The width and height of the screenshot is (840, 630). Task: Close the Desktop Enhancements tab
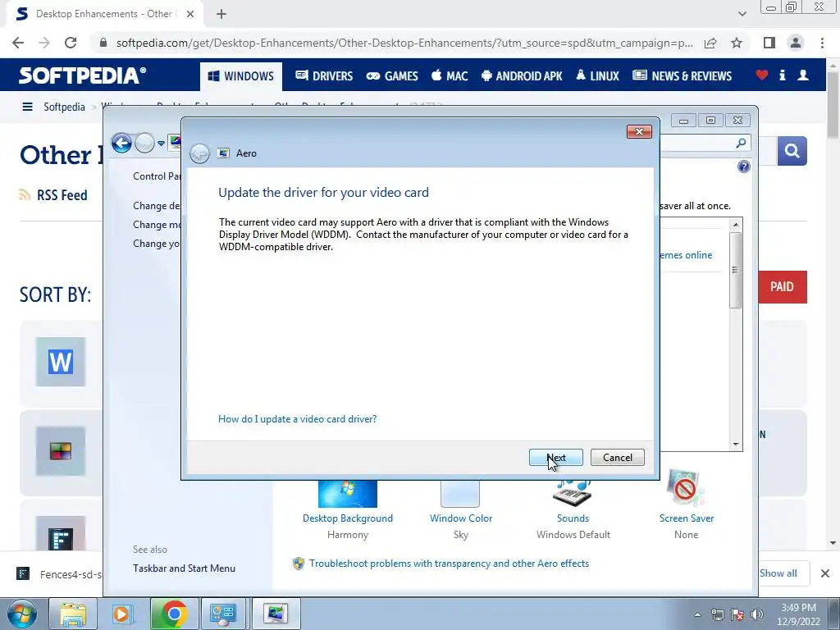190,14
